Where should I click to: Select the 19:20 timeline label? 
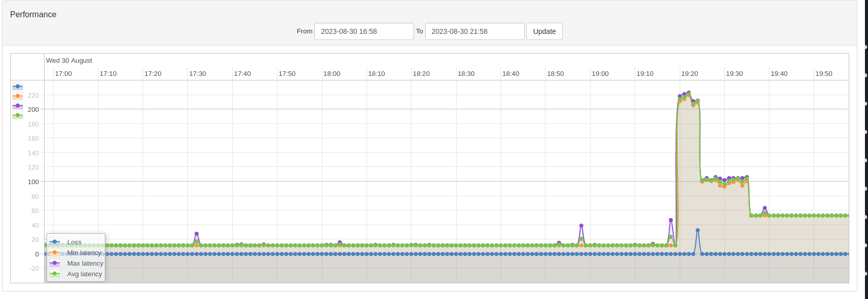(689, 73)
